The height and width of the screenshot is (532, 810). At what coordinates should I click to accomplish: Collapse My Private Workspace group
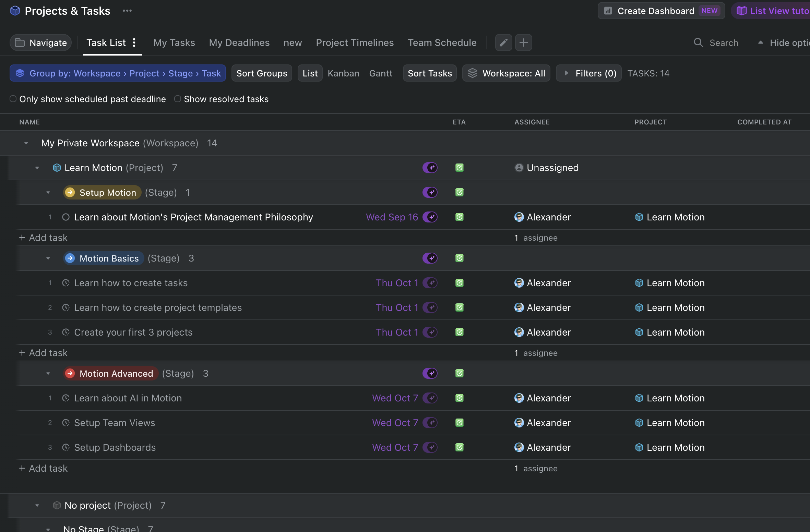[26, 143]
